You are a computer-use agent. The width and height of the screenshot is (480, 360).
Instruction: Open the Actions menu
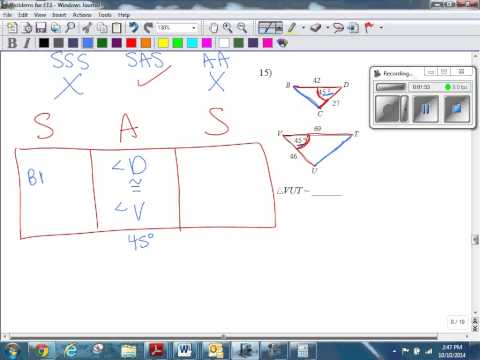click(x=82, y=15)
